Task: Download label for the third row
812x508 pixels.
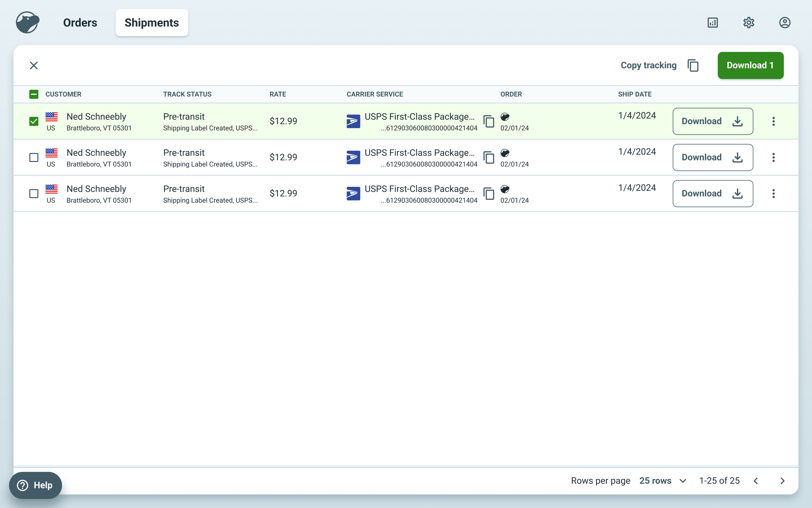Action: coord(713,194)
